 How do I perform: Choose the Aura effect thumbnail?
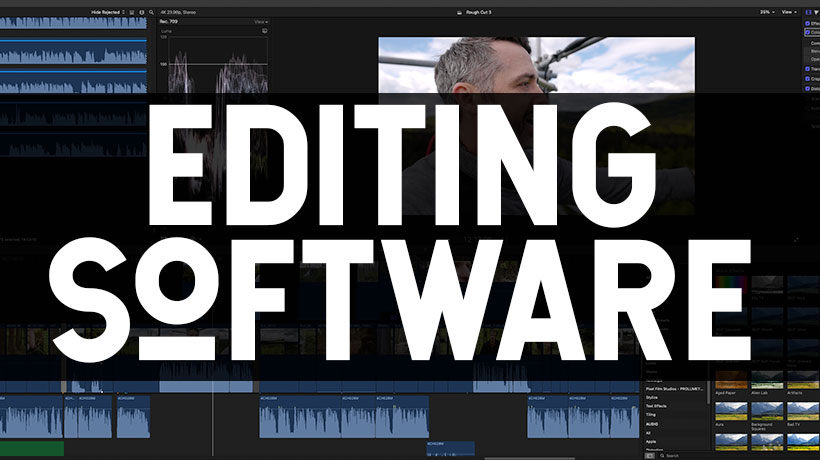[x=731, y=411]
